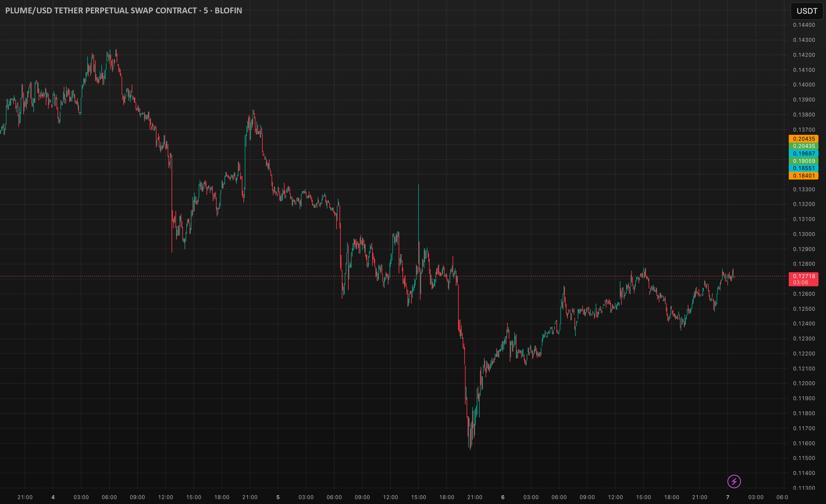Click the 0.11500 price axis value
This screenshot has width=826, height=504.
(x=804, y=458)
